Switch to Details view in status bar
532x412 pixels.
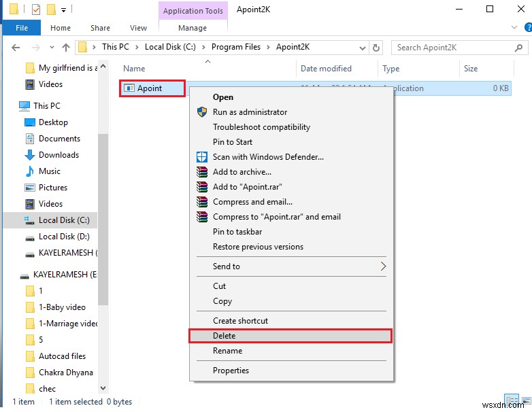pos(512,401)
